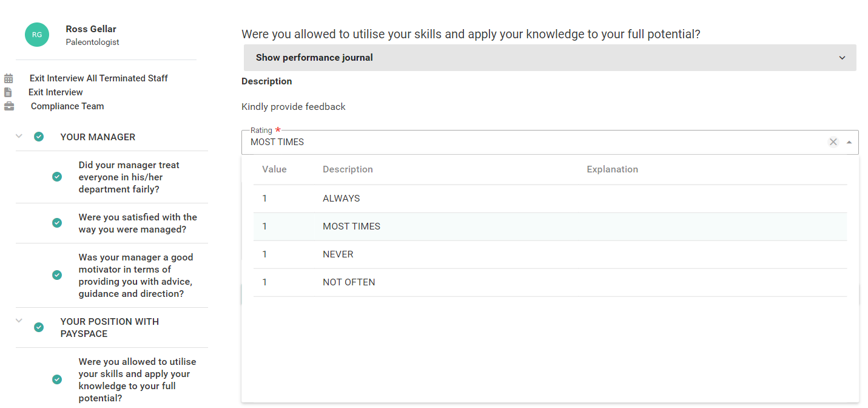868x408 pixels.
Task: Click checkmark beside 'Were you satisfied' question
Action: pos(57,223)
